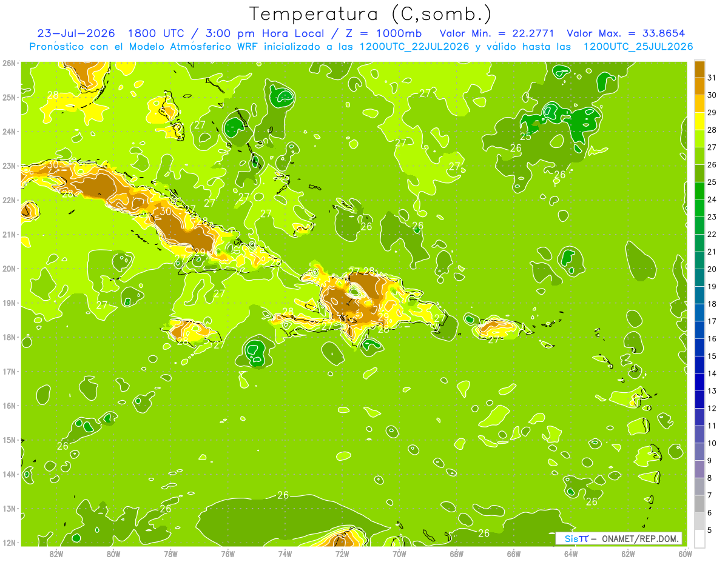
Task: Click the 74W longitude axis label
Action: 285,554
